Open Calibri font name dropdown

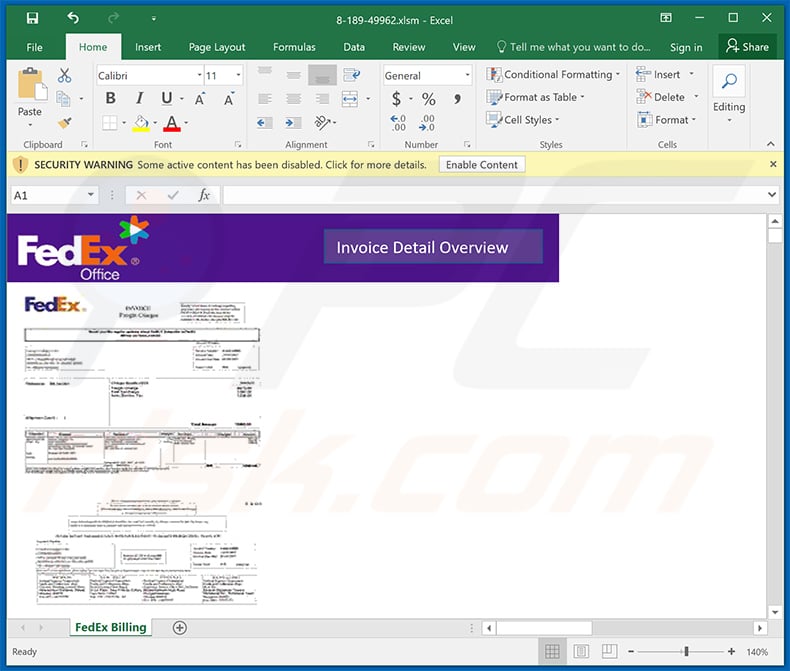(x=200, y=76)
